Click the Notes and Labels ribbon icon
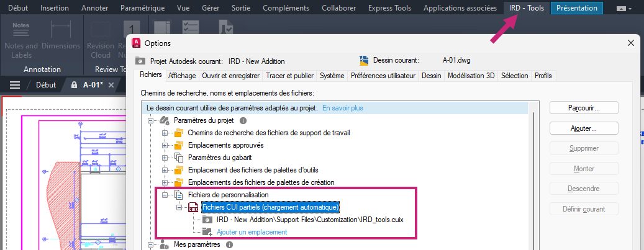 [x=20, y=29]
